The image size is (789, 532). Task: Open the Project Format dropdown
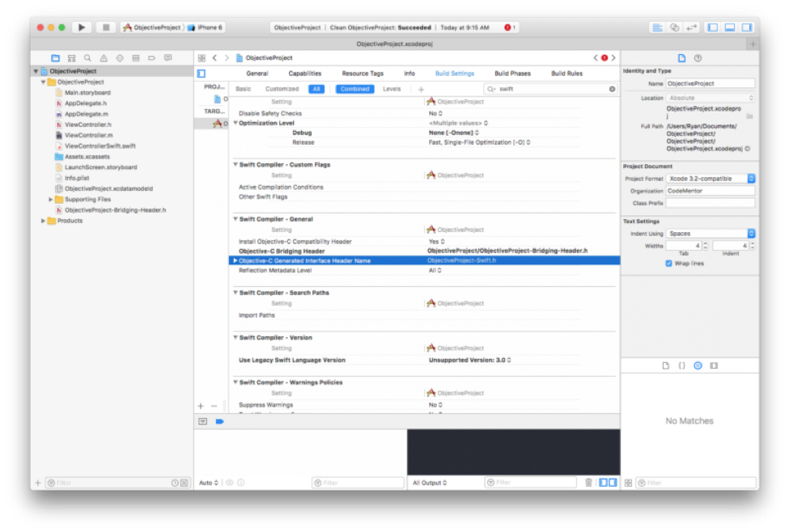pyautogui.click(x=711, y=179)
